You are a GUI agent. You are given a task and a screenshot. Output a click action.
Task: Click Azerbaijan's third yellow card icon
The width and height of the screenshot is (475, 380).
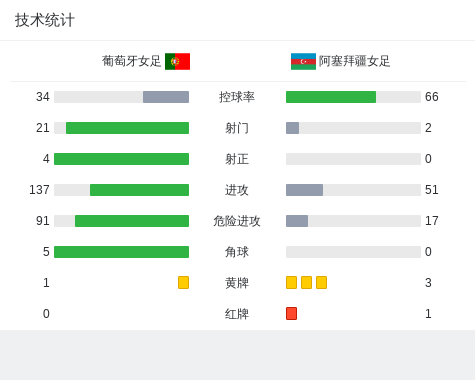point(321,282)
